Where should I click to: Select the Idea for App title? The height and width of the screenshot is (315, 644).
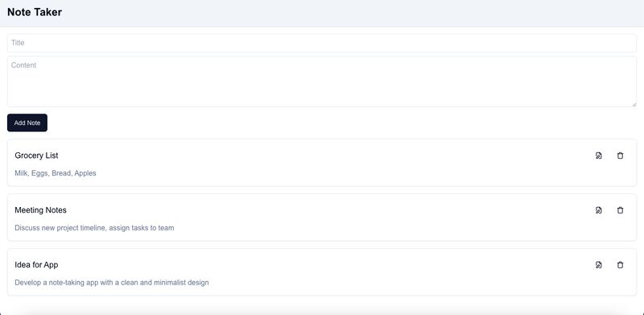pos(36,265)
